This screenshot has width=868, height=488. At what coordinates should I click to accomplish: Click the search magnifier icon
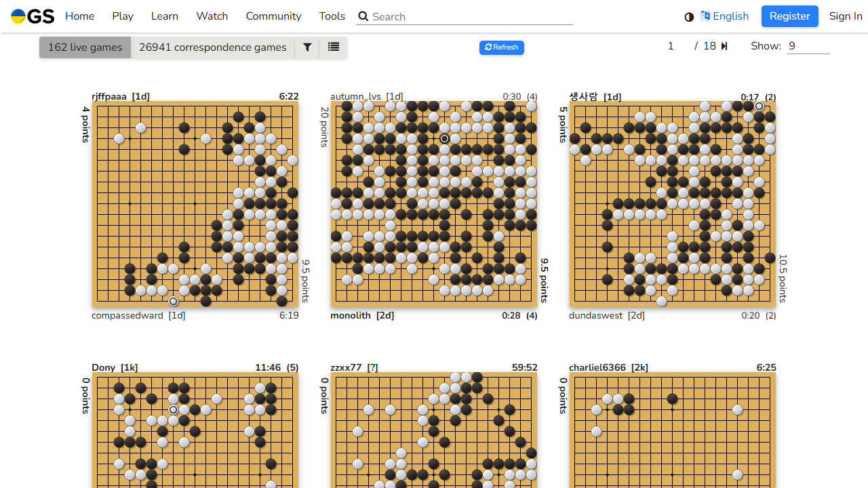363,16
